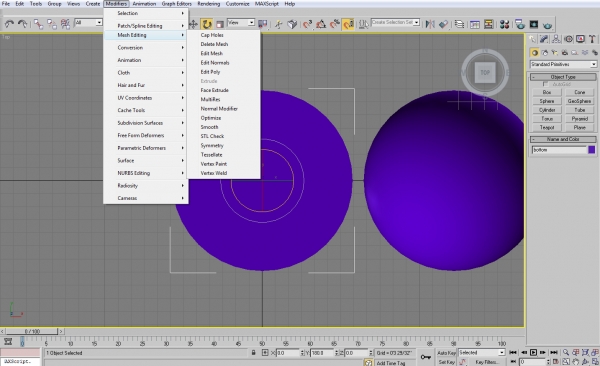Click the ViewCube TOP face

tap(485, 72)
